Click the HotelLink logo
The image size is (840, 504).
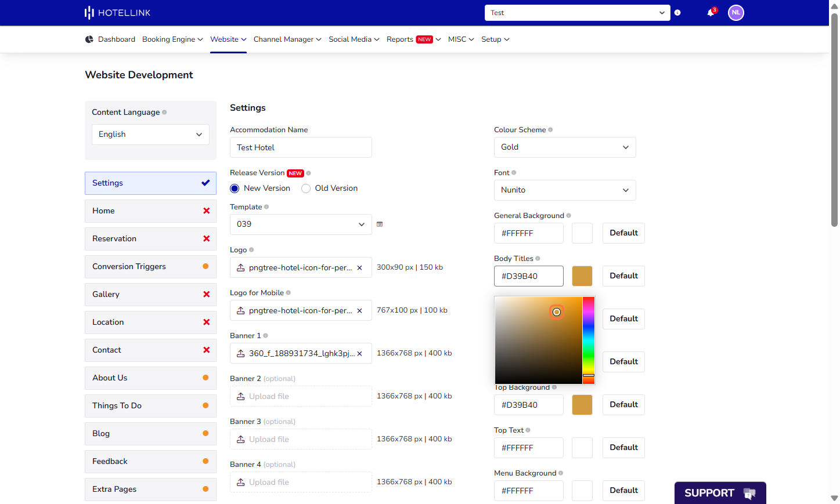tap(117, 13)
